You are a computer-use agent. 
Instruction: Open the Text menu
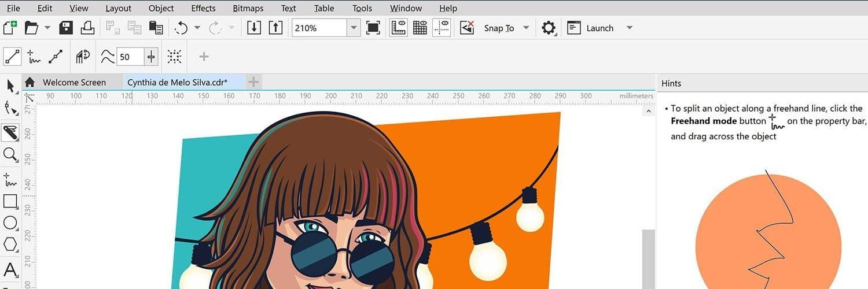288,8
